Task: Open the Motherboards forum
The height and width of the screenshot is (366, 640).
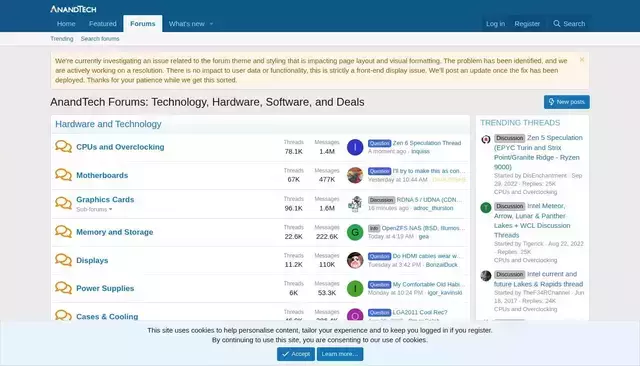Action: pos(102,175)
